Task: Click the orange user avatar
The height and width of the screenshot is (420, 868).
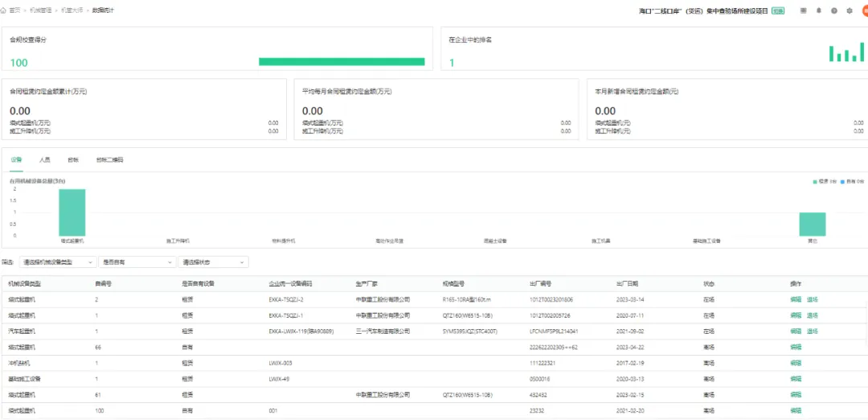Action: (x=865, y=10)
